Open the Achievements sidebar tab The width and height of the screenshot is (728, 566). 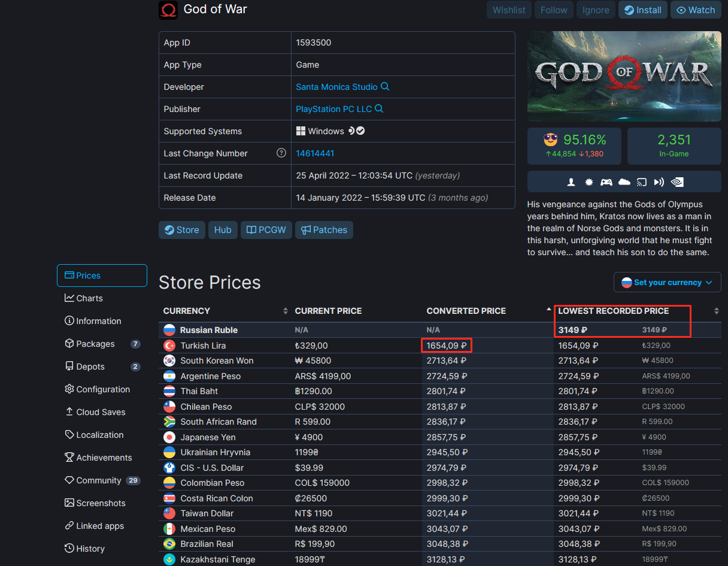point(102,458)
